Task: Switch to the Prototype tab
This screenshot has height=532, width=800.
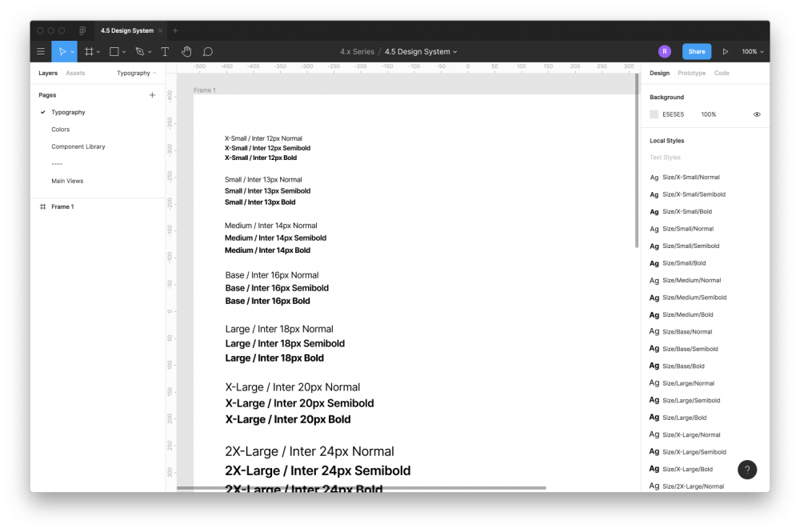Action: [x=691, y=73]
